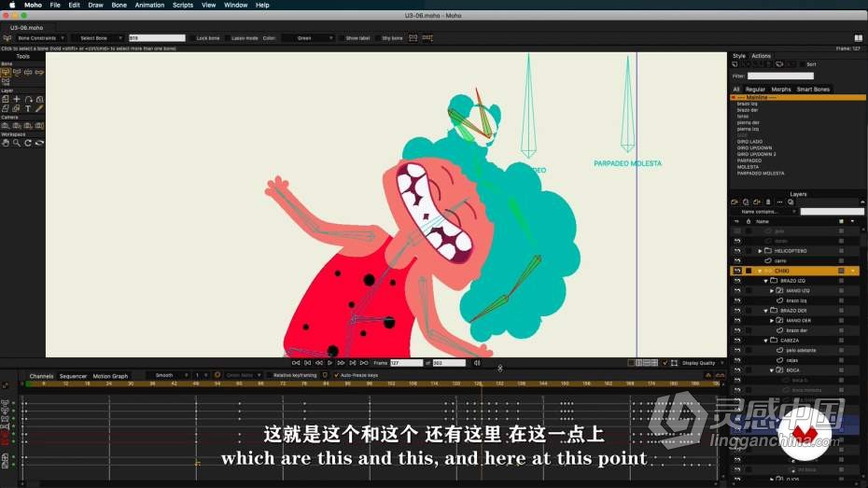Open the Scripts menu
Screen dimensions: 868x488
click(x=183, y=5)
